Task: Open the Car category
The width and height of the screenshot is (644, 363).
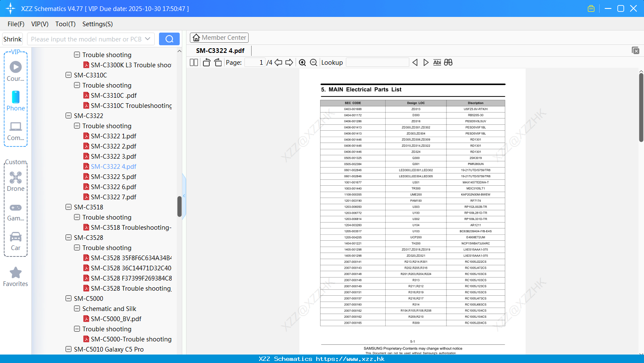Action: click(x=16, y=241)
